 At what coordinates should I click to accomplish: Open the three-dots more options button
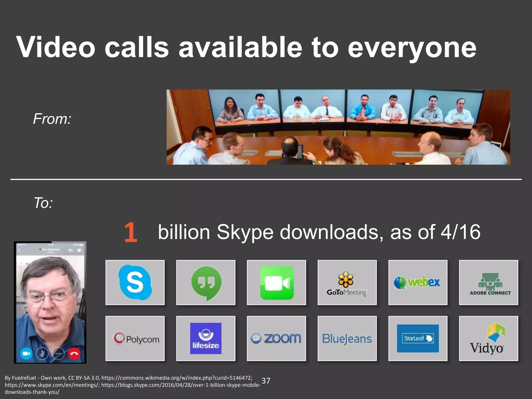[58, 354]
